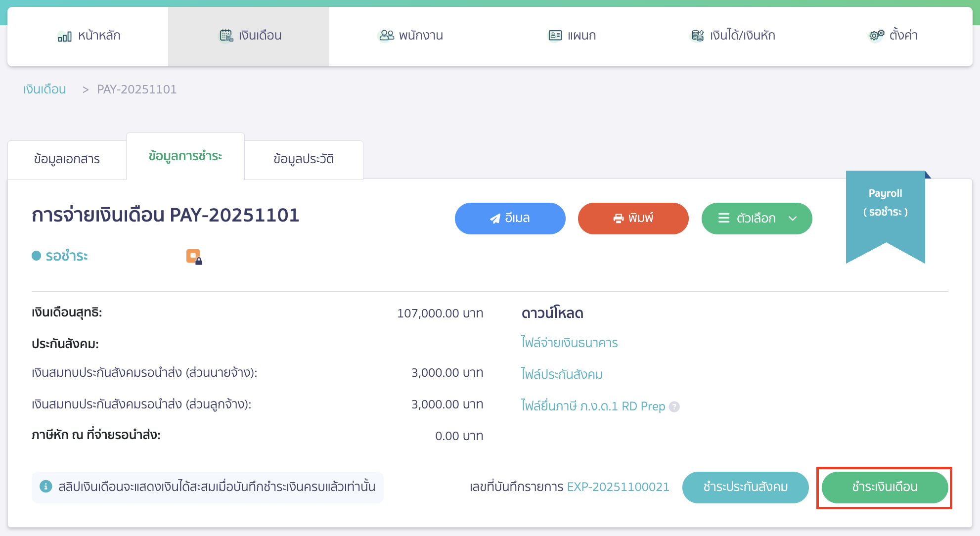The height and width of the screenshot is (536, 980).
Task: Select the coins icon for เงินได้/เงินหัก
Action: pyautogui.click(x=697, y=35)
